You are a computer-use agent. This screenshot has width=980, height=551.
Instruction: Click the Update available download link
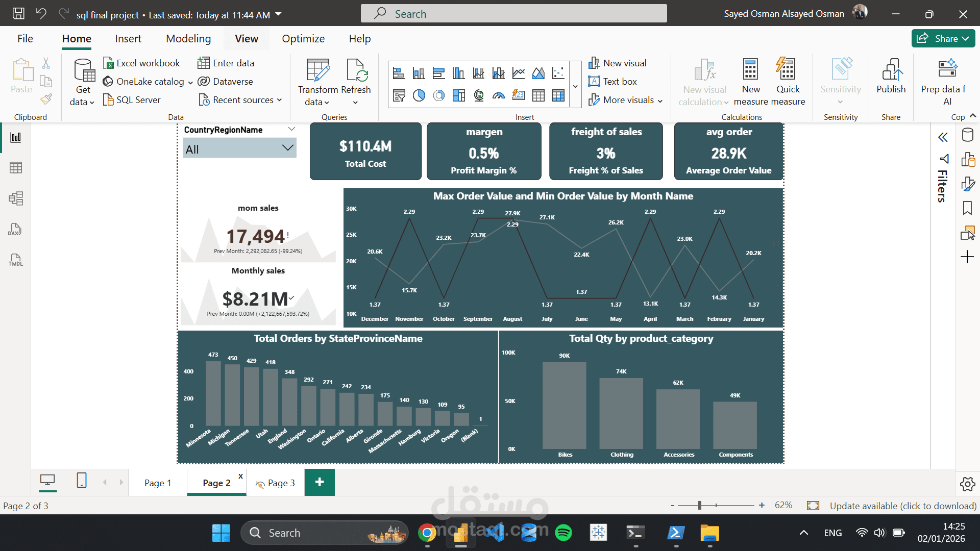[x=902, y=506]
